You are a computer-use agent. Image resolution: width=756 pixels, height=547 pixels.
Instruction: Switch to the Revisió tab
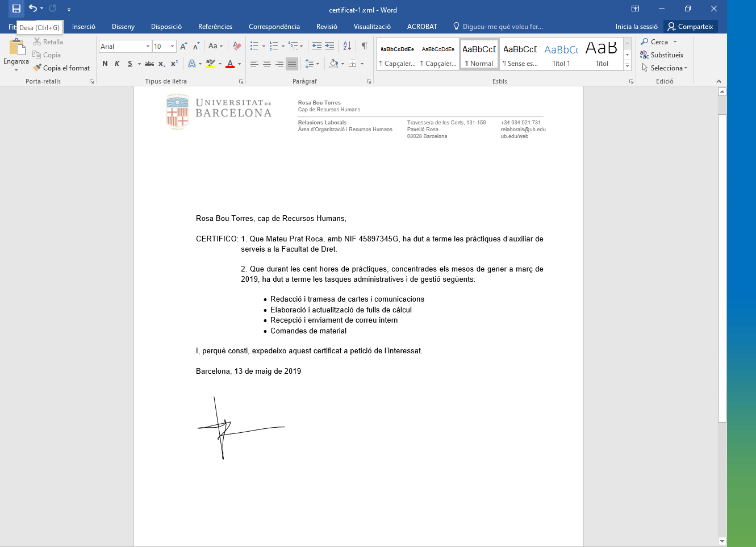point(327,27)
